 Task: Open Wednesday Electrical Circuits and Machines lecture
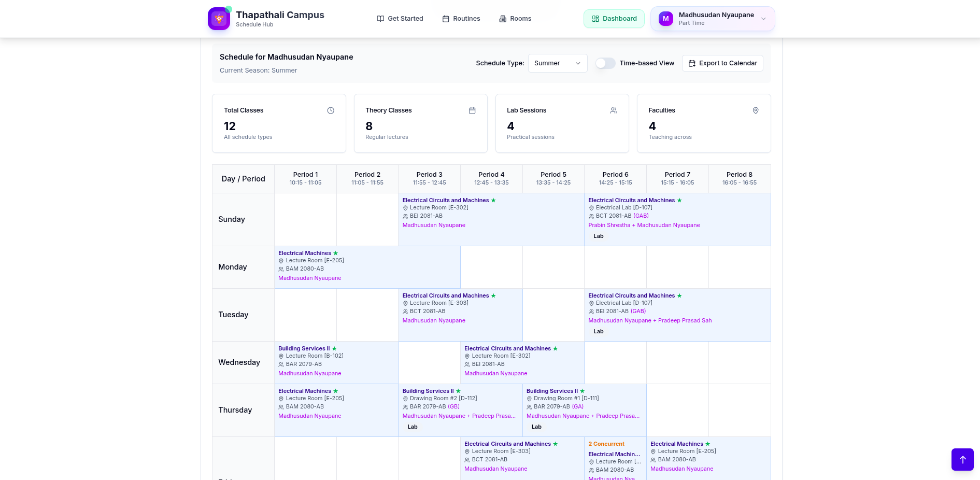click(x=522, y=362)
